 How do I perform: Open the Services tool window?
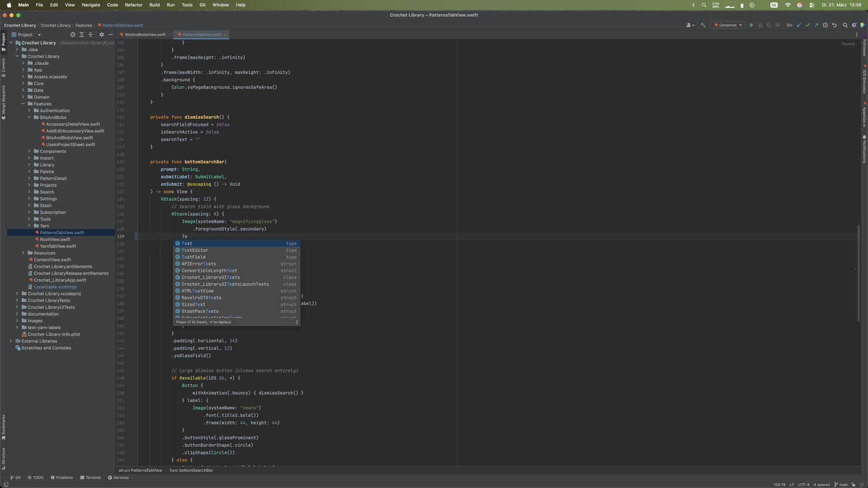[118, 478]
